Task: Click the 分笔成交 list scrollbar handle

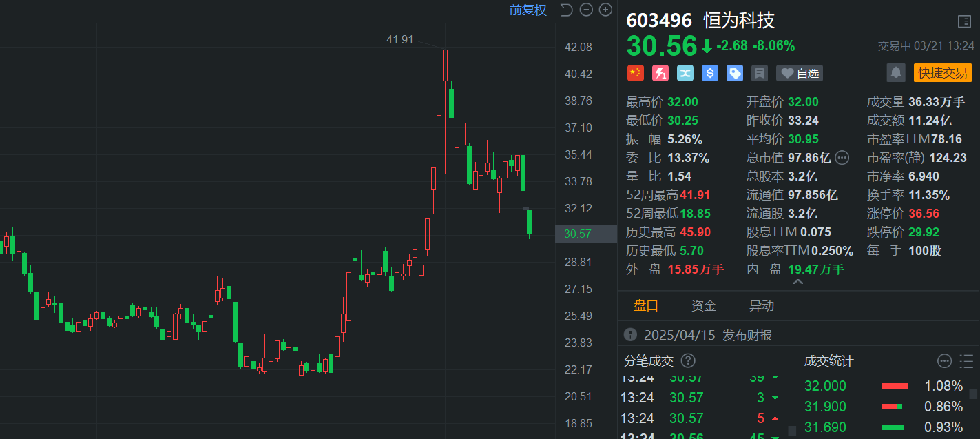Action: pyautogui.click(x=791, y=431)
